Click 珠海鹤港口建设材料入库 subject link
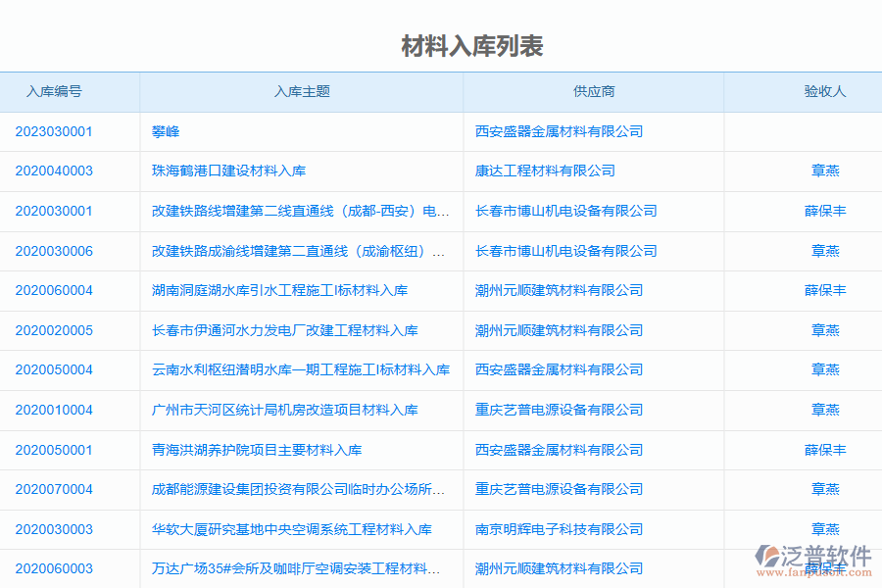This screenshot has width=882, height=588. (226, 171)
